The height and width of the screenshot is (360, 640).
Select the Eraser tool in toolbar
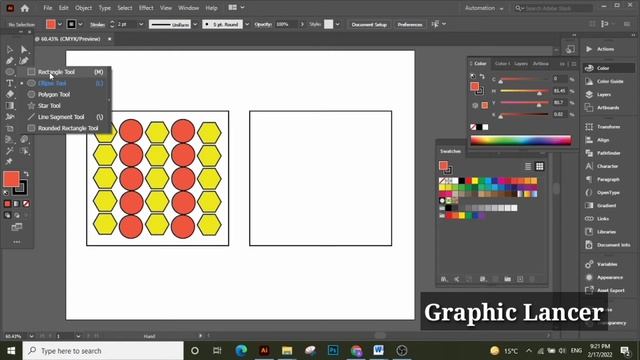[10, 94]
